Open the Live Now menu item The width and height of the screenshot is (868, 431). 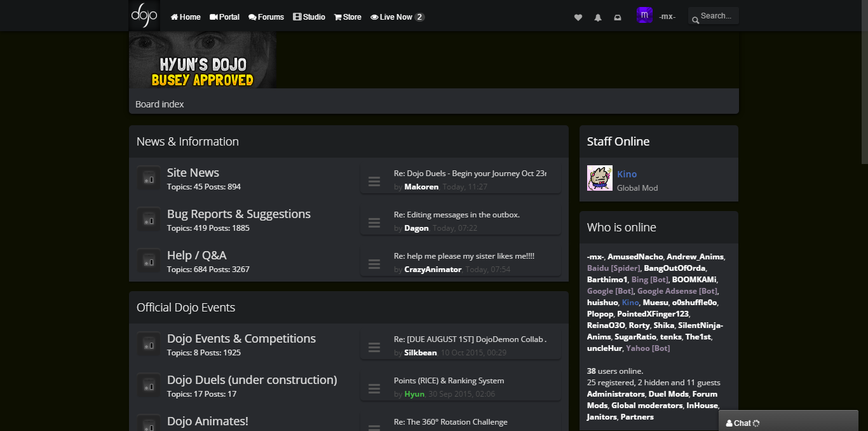click(x=396, y=17)
